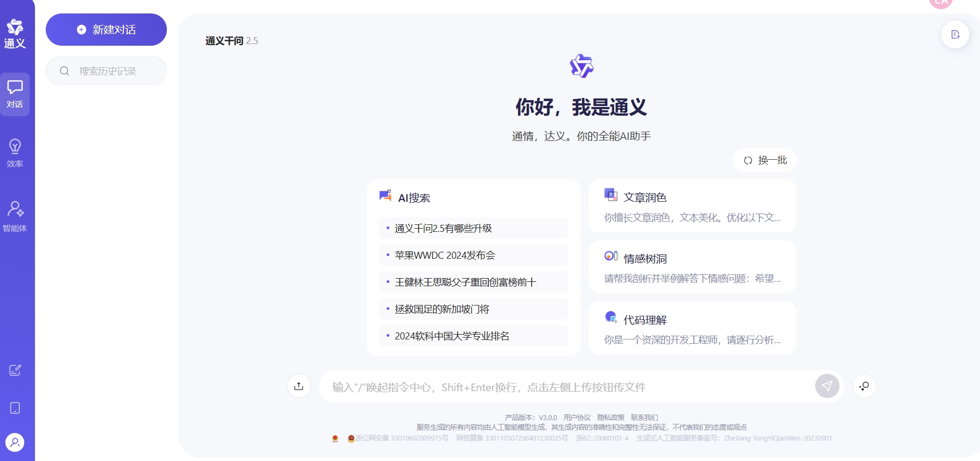Click the AI搜索 card icon
980x461 pixels.
(386, 196)
